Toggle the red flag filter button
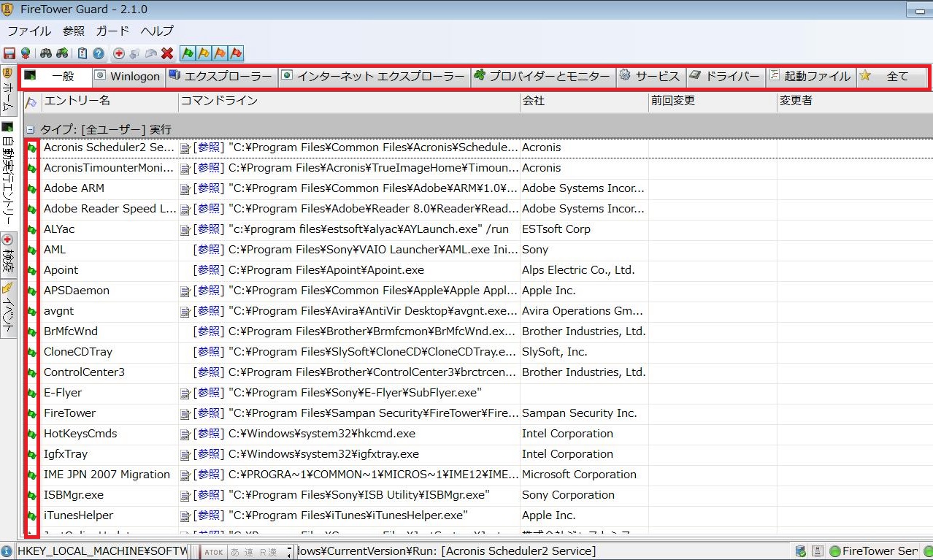 pyautogui.click(x=236, y=53)
